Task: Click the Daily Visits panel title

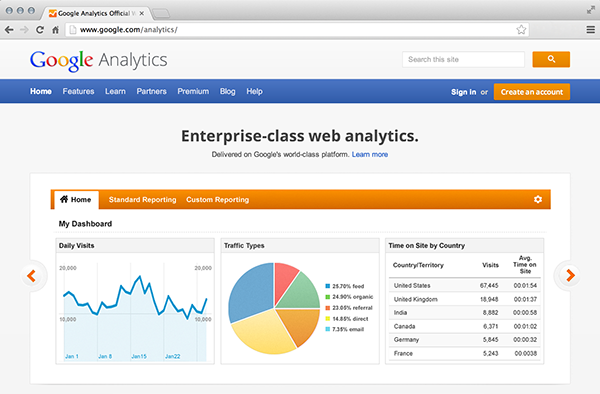Action: pyautogui.click(x=77, y=246)
